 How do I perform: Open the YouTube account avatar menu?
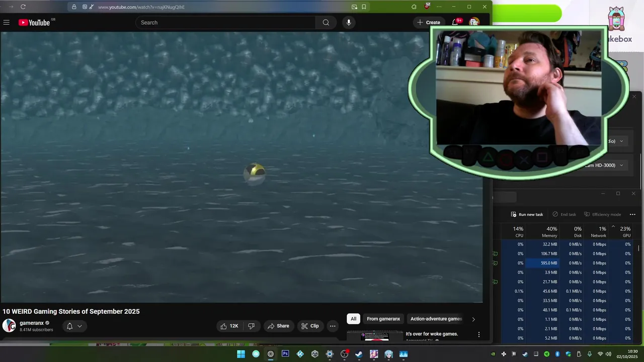tap(474, 22)
